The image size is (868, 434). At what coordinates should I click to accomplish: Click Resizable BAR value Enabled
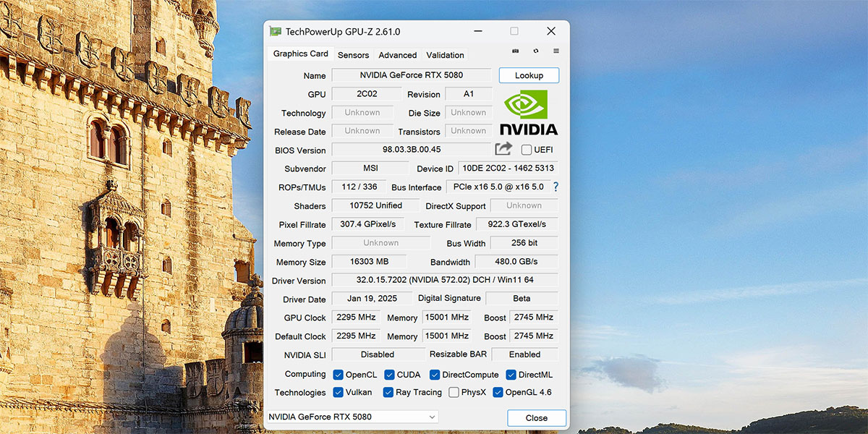point(524,354)
